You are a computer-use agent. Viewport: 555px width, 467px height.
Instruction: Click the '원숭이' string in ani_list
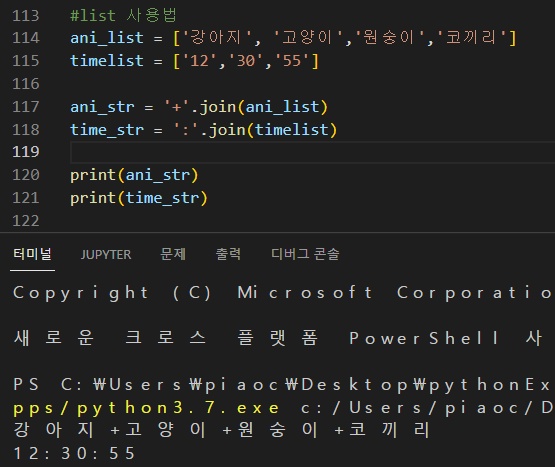click(390, 38)
